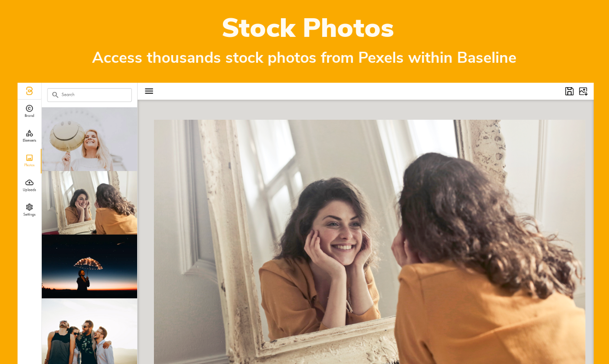
Task: Select the group of friends photo
Action: (89, 331)
